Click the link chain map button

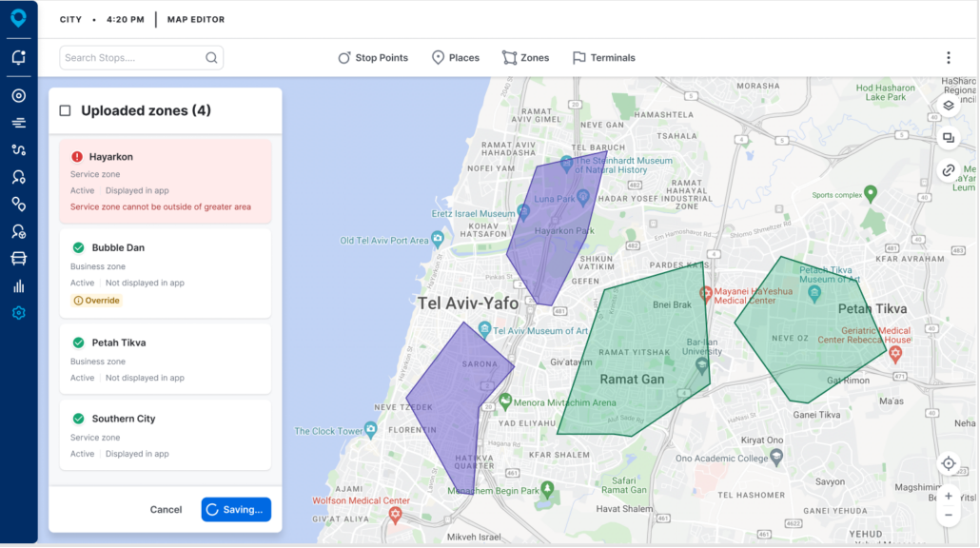click(x=948, y=170)
